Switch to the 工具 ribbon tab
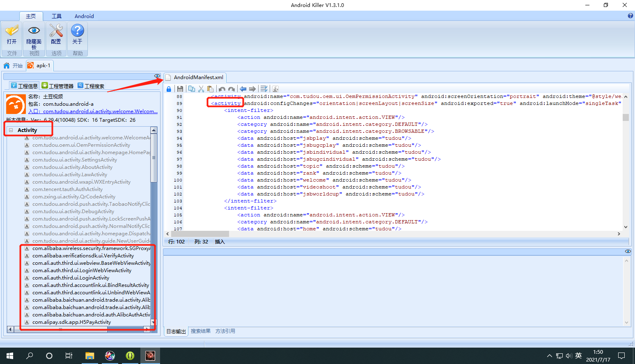Screen dimensions: 635x364 [57, 16]
